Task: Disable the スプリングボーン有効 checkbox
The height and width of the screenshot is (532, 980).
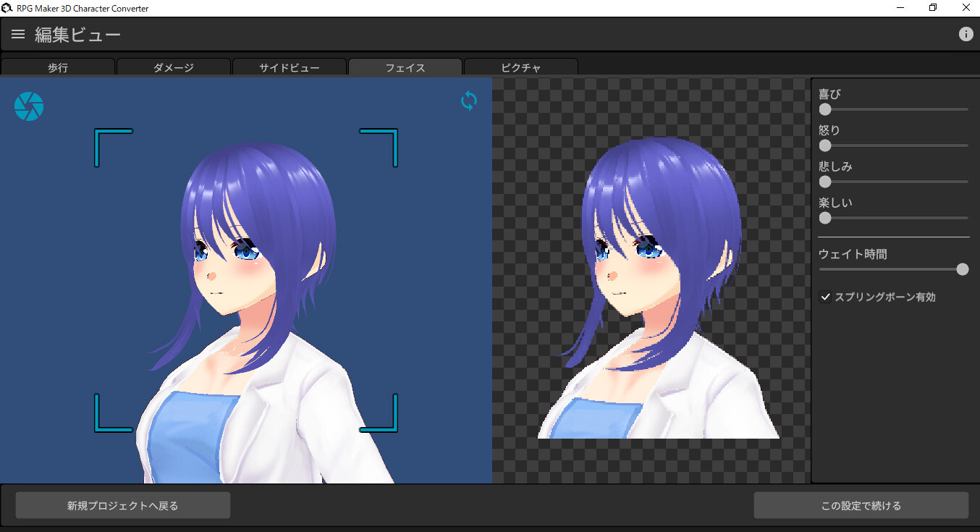Action: (x=825, y=296)
